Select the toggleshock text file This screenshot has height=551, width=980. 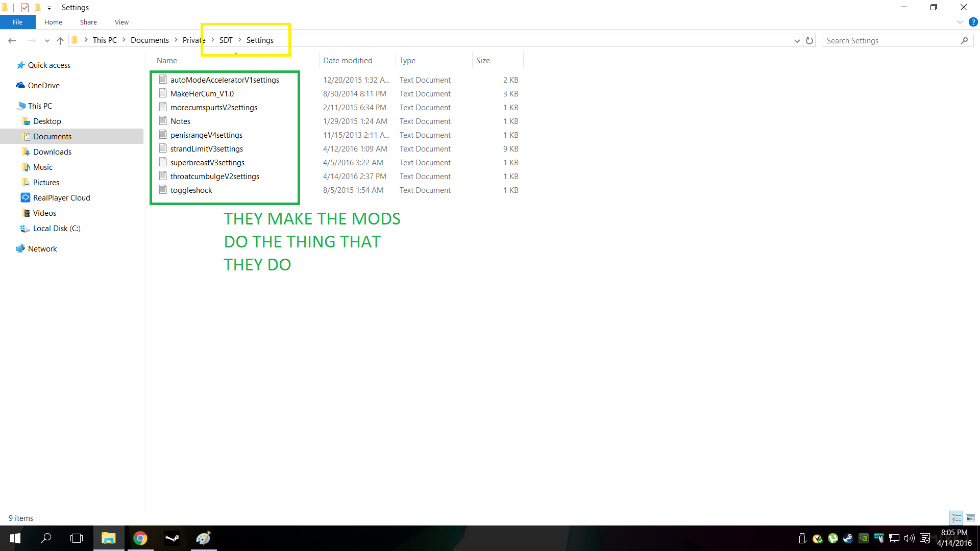[191, 190]
